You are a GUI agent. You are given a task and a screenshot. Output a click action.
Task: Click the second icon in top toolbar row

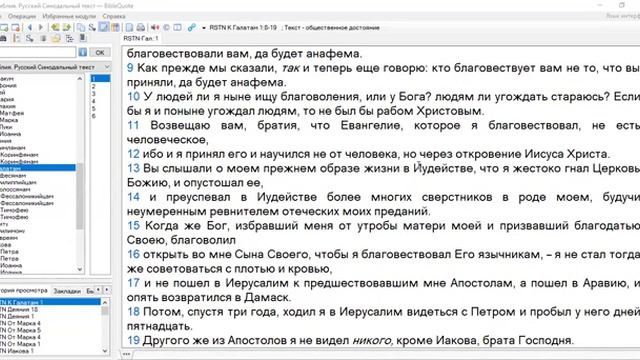(x=16, y=28)
